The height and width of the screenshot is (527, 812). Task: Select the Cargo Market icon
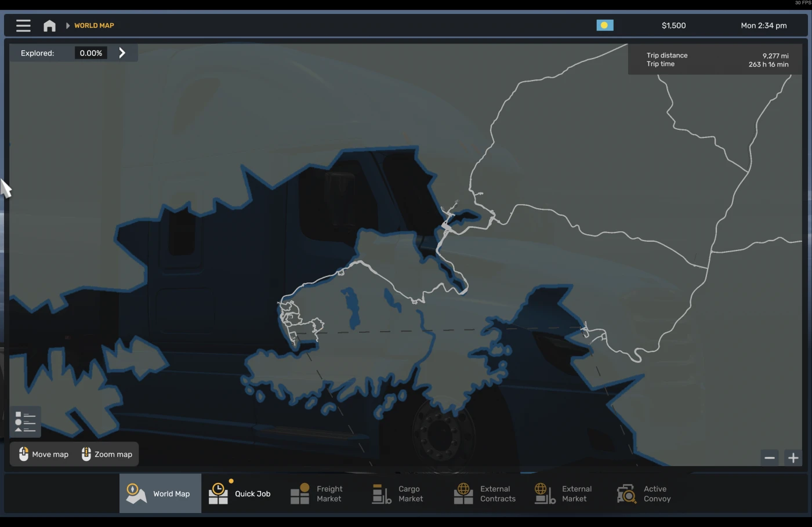(381, 493)
